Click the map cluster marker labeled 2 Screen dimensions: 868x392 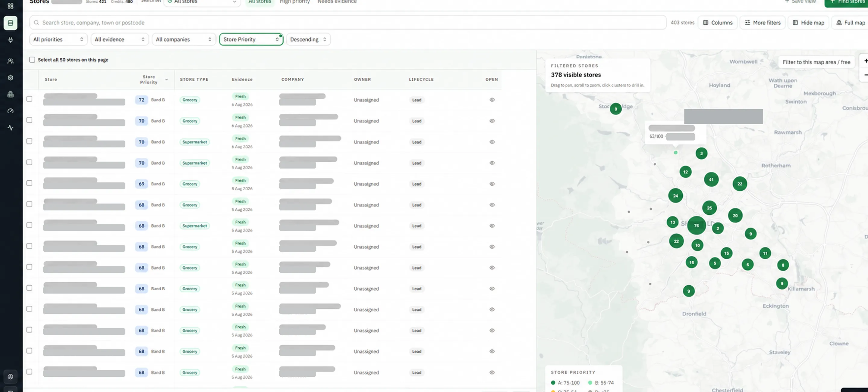click(x=718, y=229)
